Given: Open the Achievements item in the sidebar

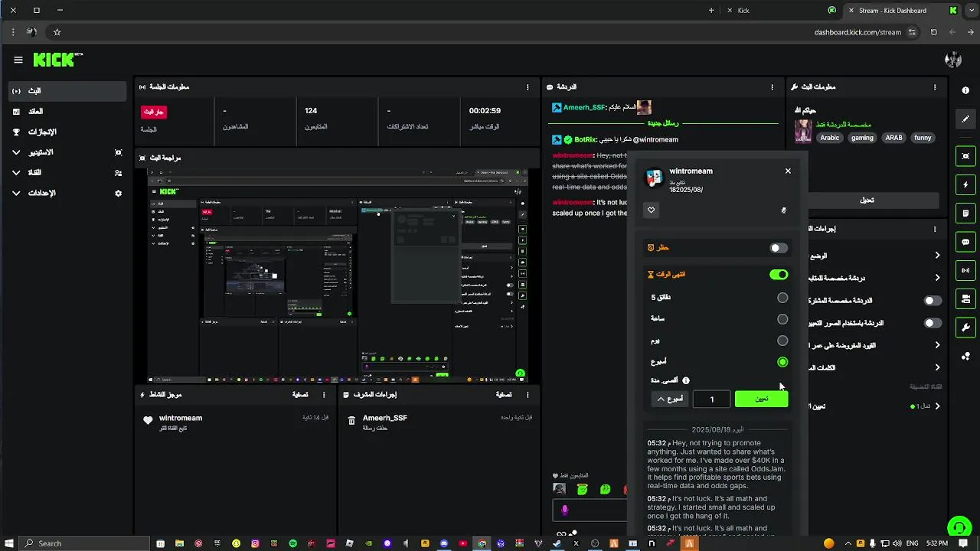Looking at the screenshot, I should coord(67,132).
